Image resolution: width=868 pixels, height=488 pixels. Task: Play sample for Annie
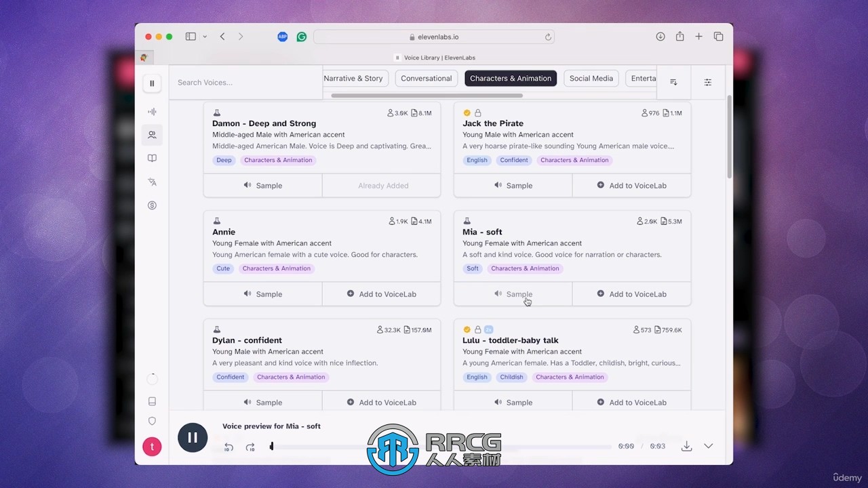tap(263, 293)
